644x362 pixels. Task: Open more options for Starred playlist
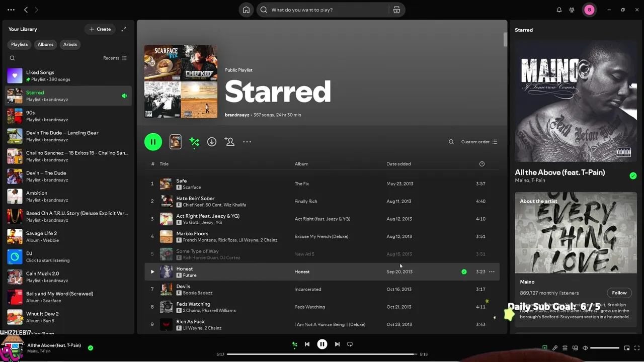[x=247, y=142]
